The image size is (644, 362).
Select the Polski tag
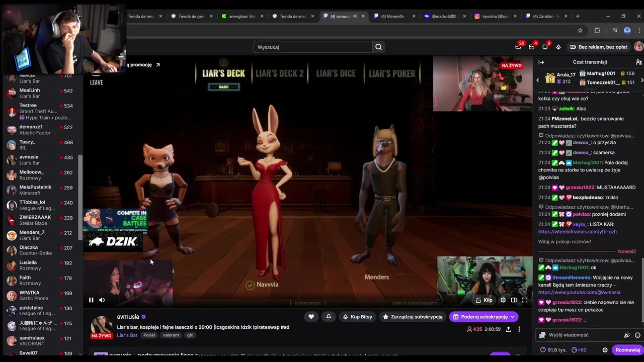[149, 335]
